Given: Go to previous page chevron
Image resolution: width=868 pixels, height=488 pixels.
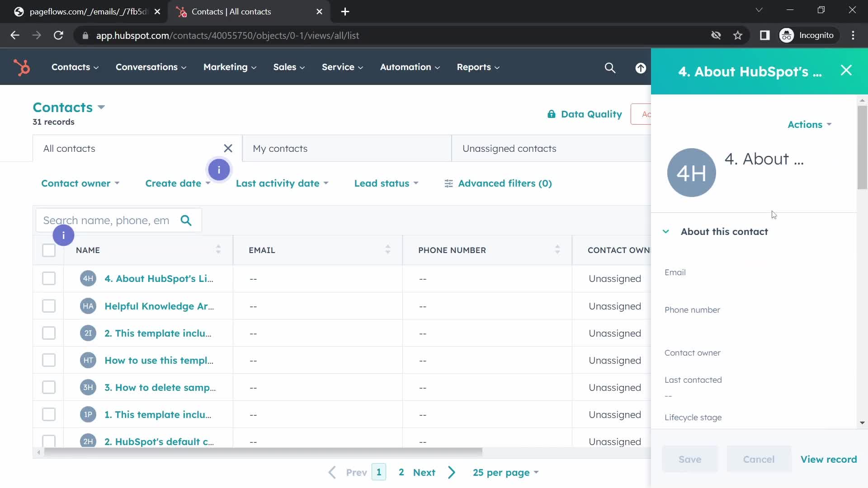Looking at the screenshot, I should pyautogui.click(x=332, y=473).
